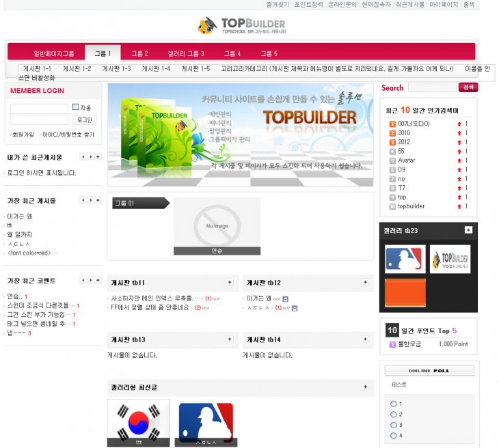Open Korean flag thumbnail labeled ttt
This screenshot has width=499, height=448.
[139, 423]
